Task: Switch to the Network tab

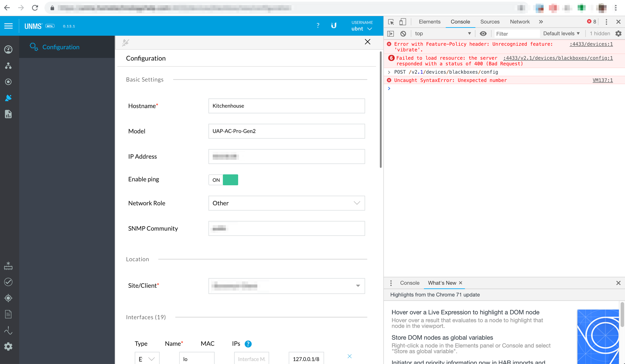Action: 520,22
